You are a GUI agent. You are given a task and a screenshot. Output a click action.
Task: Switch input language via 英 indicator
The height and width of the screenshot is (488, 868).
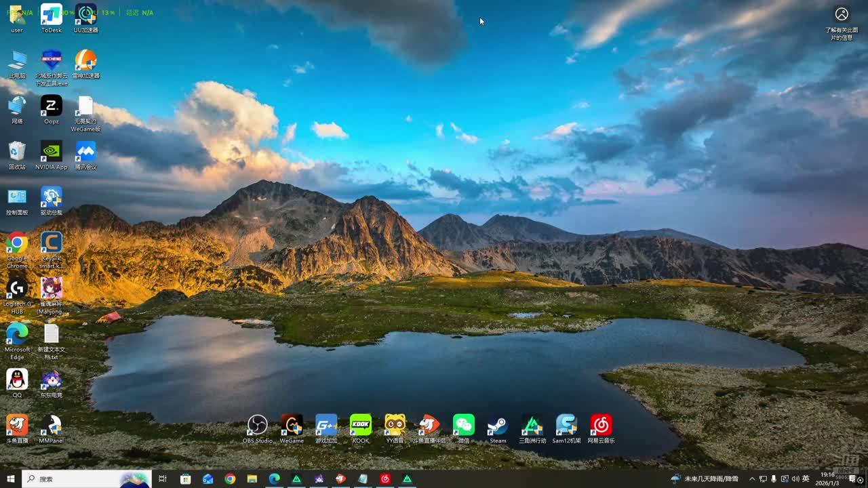click(x=806, y=479)
